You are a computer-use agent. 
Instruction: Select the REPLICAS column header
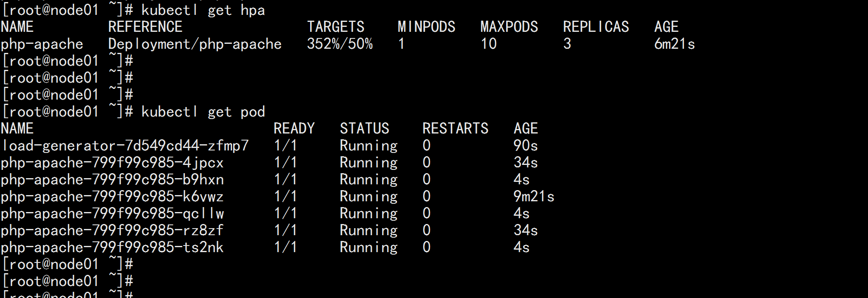596,27
